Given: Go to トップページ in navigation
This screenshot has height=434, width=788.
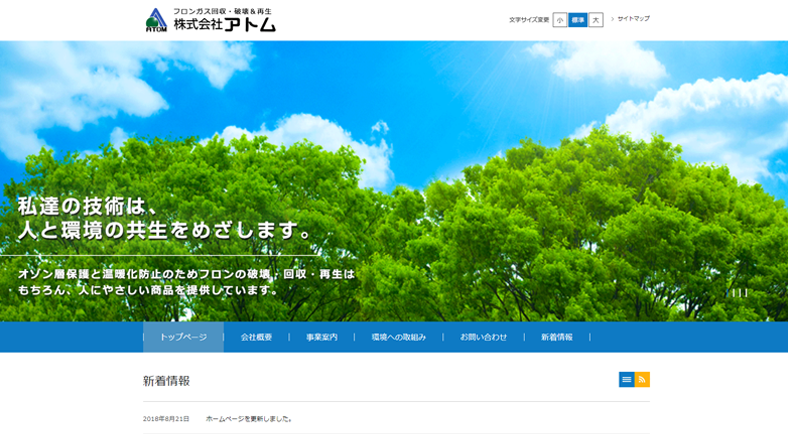Looking at the screenshot, I should click(183, 337).
